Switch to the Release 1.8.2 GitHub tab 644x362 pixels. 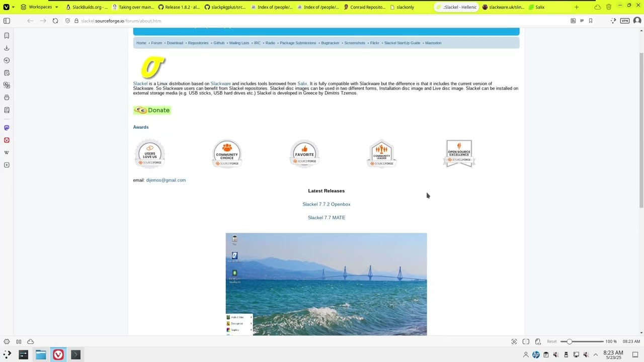coord(179,7)
